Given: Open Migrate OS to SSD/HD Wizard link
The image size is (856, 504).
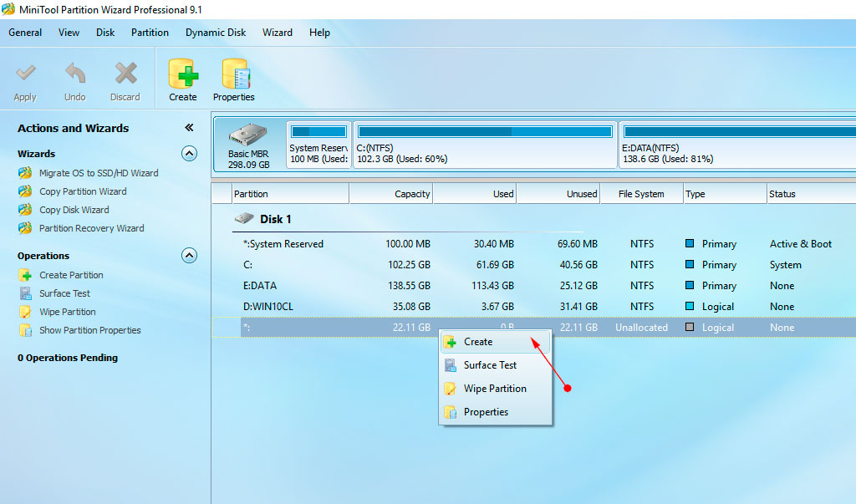Looking at the screenshot, I should click(x=99, y=173).
